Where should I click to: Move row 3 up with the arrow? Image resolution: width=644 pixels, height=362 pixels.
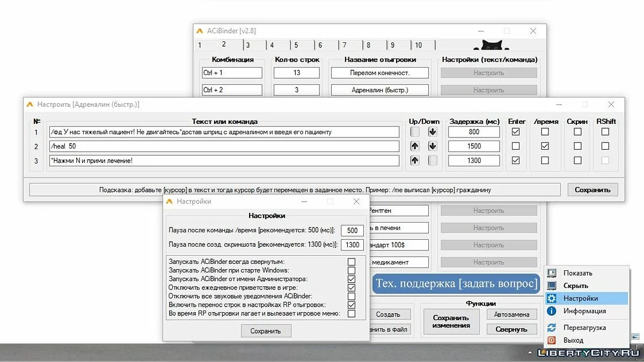[415, 160]
